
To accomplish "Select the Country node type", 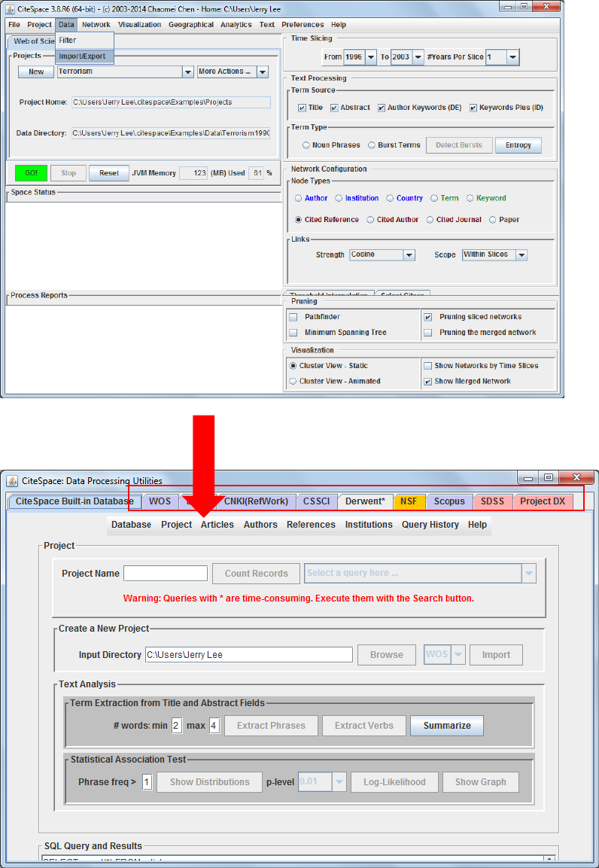I will coord(391,198).
